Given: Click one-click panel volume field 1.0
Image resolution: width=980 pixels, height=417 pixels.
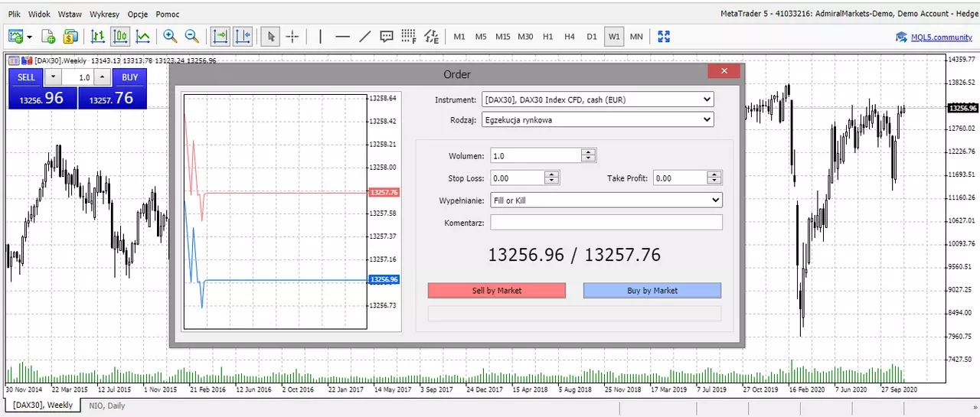Looking at the screenshot, I should 78,77.
